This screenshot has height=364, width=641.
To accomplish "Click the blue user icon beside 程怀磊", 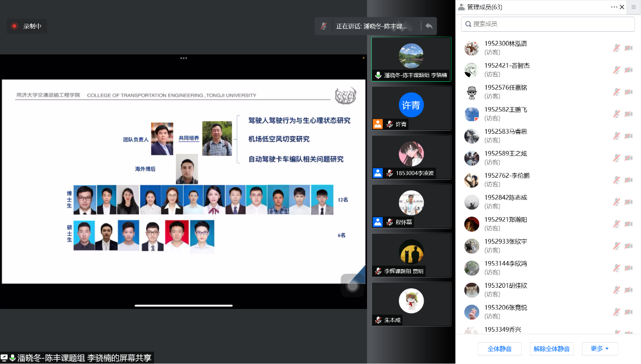I will point(378,222).
